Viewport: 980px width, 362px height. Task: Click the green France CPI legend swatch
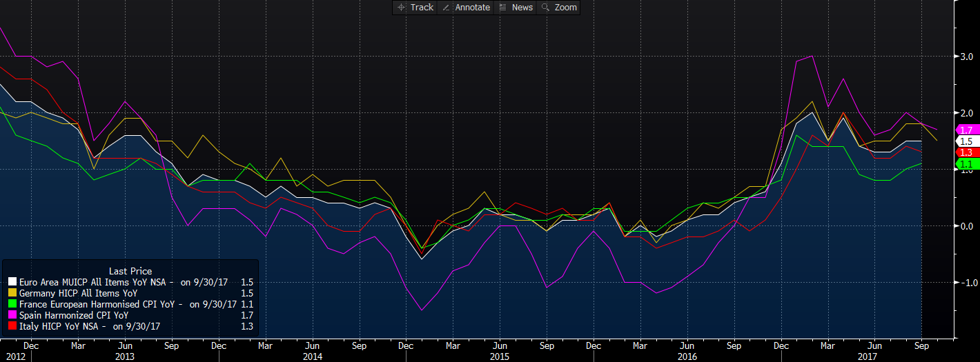[x=12, y=304]
